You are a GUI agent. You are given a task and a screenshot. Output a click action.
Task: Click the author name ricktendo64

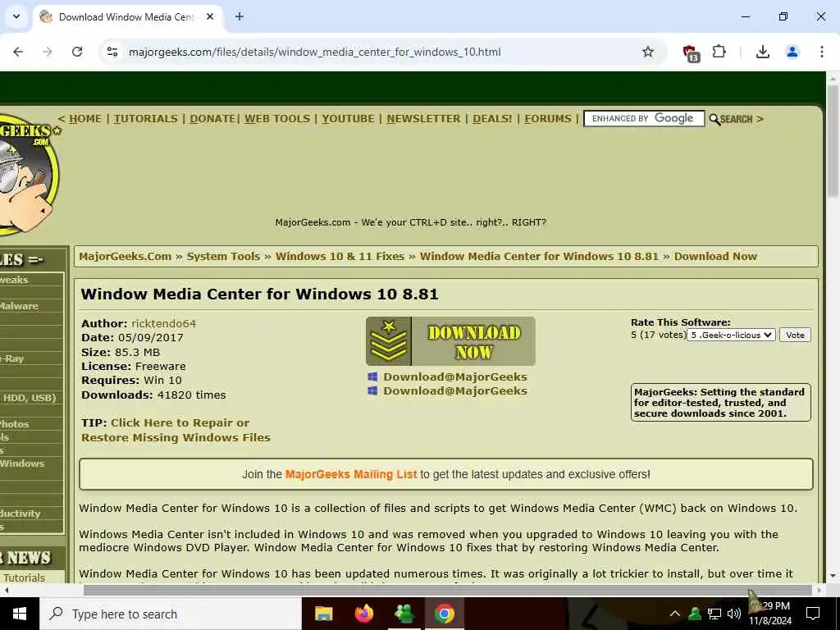tap(164, 323)
